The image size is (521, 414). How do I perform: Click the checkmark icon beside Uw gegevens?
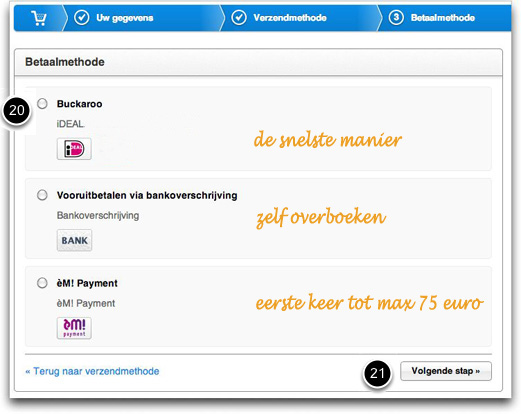point(82,18)
